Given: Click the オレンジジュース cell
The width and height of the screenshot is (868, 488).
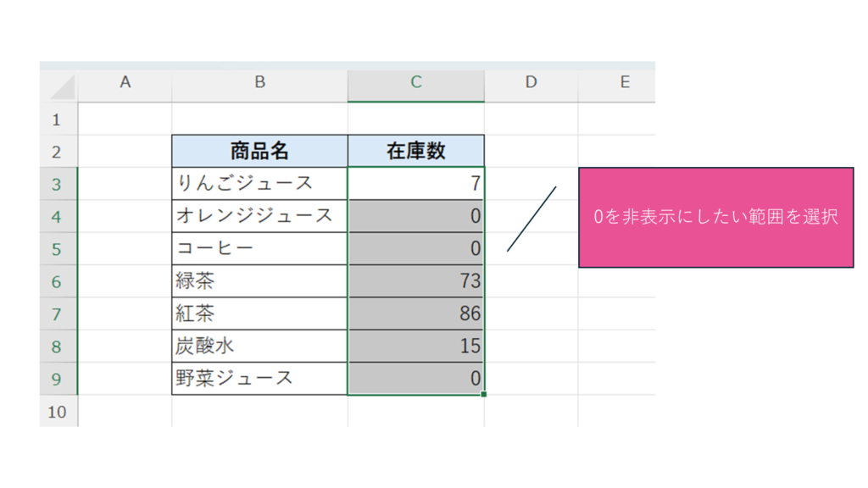Looking at the screenshot, I should (259, 216).
